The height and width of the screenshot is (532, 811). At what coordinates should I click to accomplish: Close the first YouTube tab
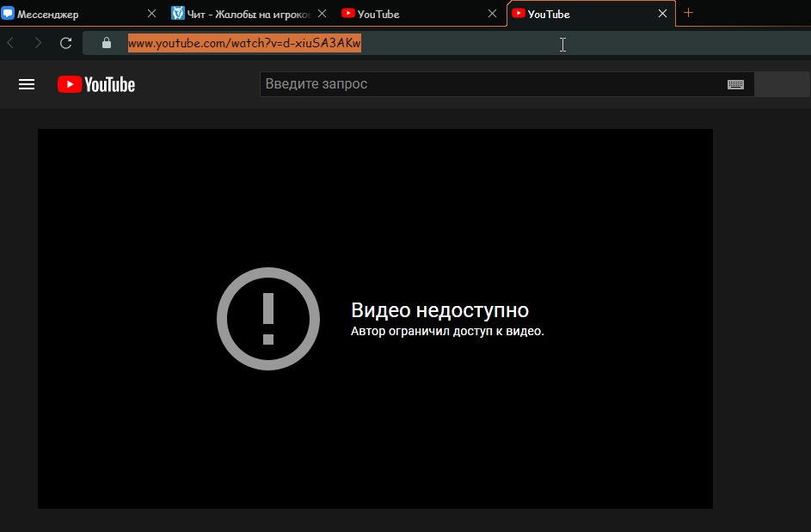pos(493,14)
